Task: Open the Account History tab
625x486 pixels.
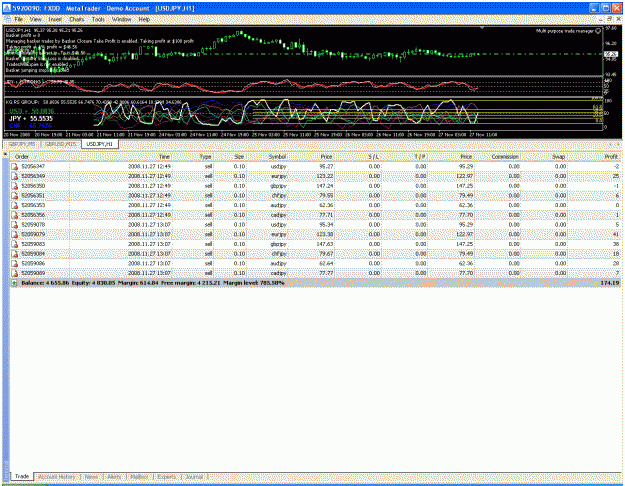Action: click(57, 477)
